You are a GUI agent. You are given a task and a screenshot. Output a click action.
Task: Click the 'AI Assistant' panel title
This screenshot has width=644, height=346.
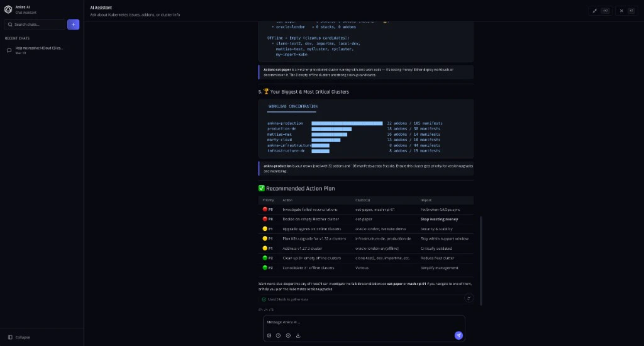101,8
